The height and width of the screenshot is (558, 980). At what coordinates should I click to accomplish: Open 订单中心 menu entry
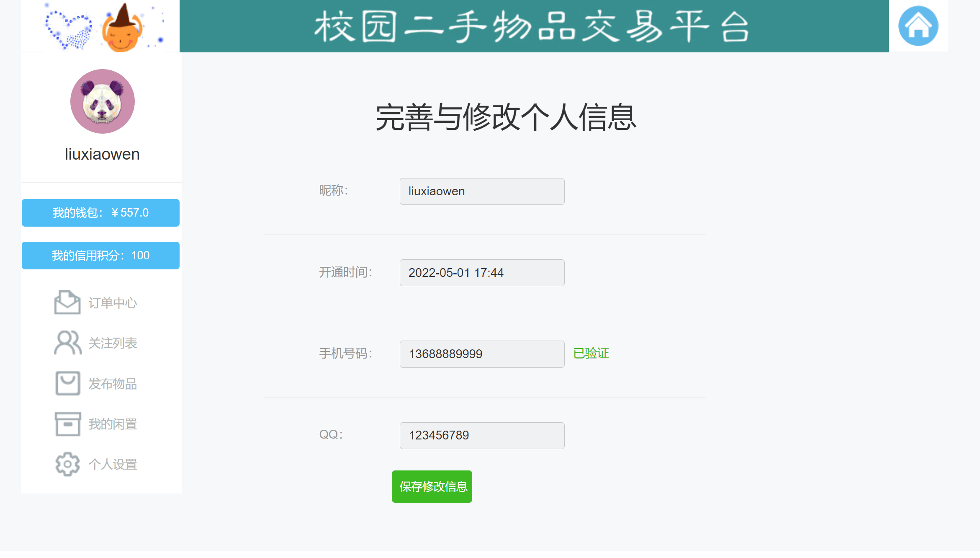tap(113, 303)
